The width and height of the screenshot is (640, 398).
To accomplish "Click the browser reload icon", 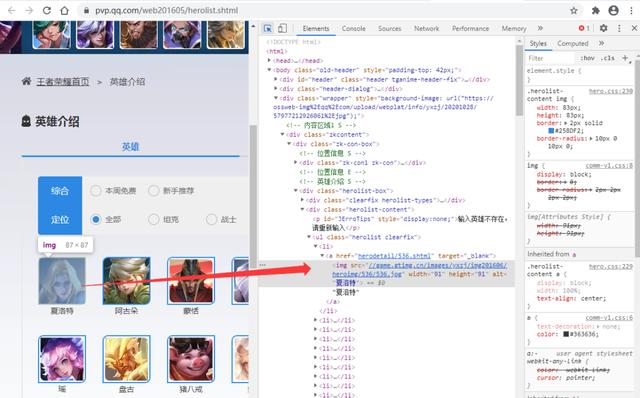I will click(47, 11).
